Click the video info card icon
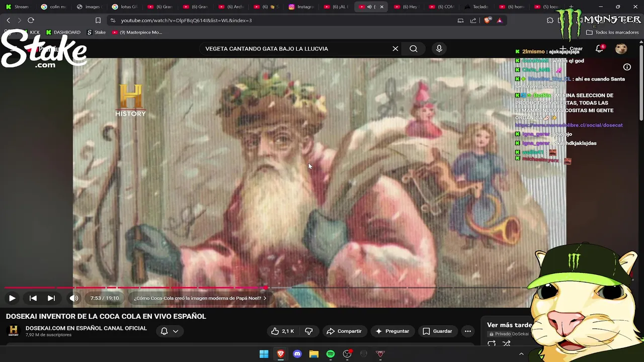Screen dimensions: 644x362 (x=627, y=67)
